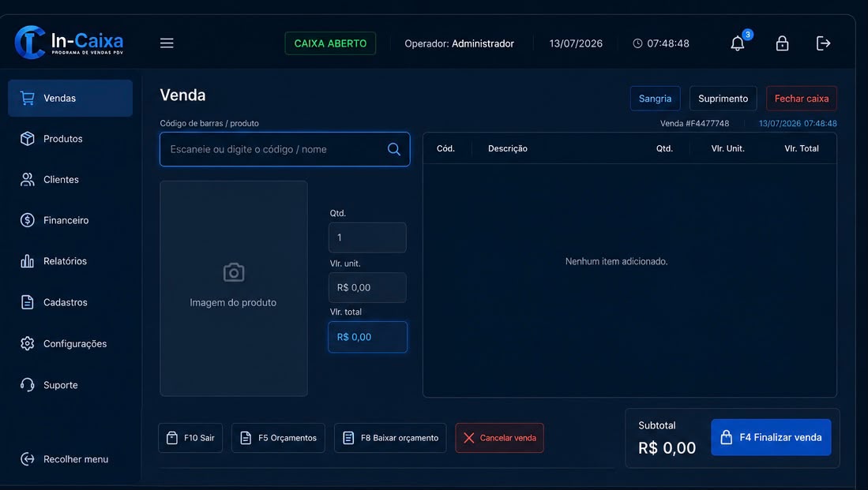Click the Sangria button

(655, 99)
